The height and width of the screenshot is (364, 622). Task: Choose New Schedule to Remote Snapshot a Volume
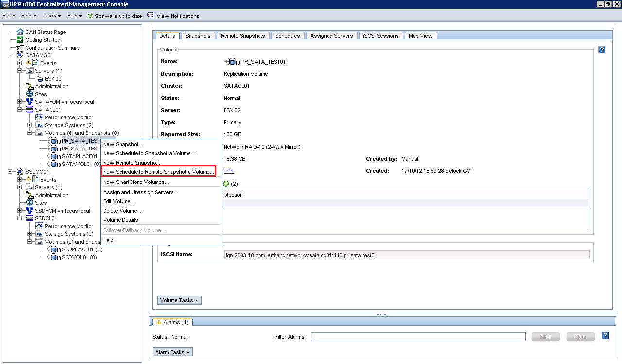coord(158,172)
